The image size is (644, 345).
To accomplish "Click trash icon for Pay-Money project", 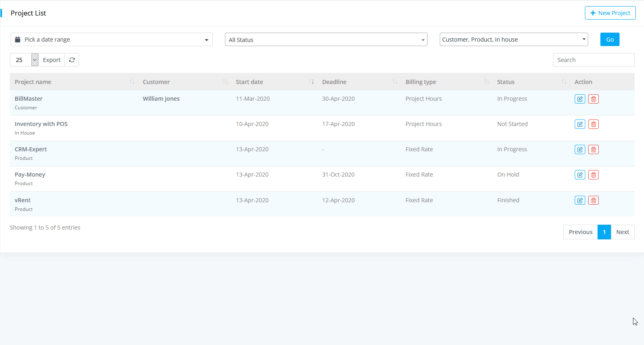I will pos(593,175).
